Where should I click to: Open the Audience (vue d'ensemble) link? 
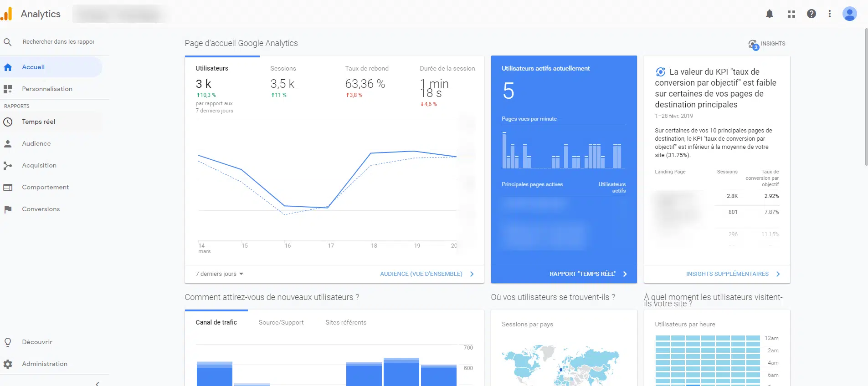421,274
